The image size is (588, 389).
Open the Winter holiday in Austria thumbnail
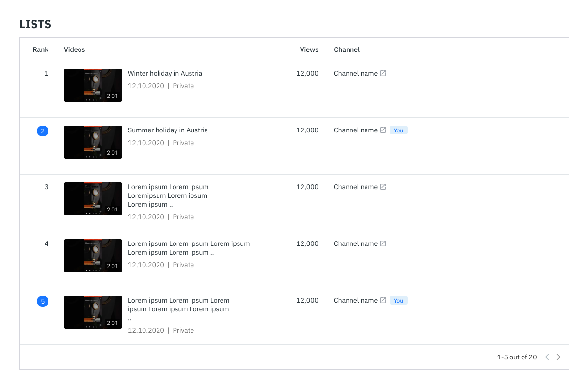(x=93, y=85)
